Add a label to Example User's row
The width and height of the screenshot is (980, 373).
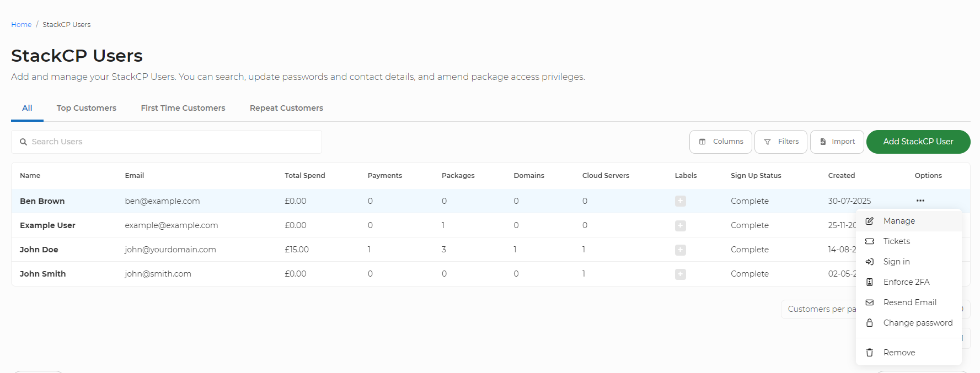click(681, 225)
